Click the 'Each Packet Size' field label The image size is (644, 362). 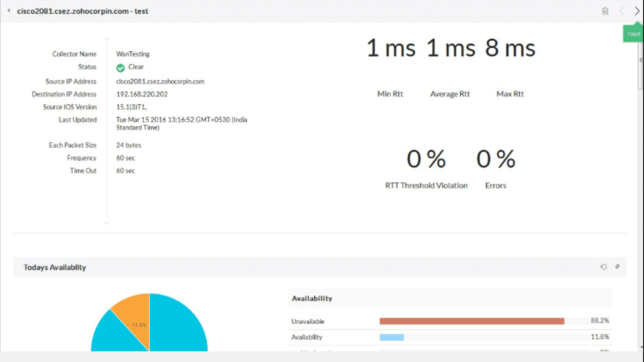click(x=72, y=145)
